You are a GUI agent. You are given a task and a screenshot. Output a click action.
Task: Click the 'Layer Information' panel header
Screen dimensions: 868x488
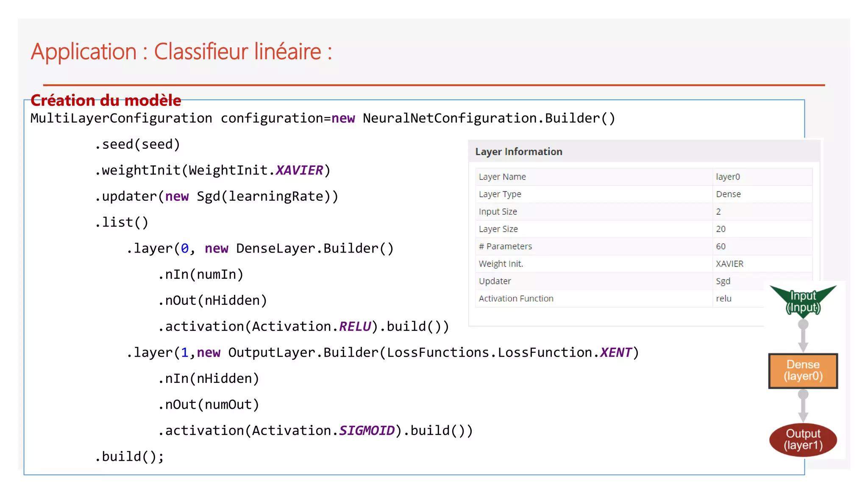(644, 152)
